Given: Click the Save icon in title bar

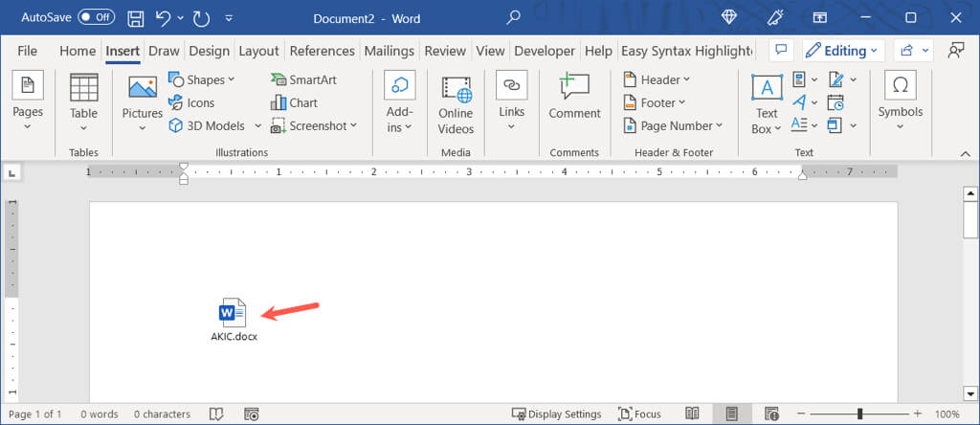Looking at the screenshot, I should 136,18.
